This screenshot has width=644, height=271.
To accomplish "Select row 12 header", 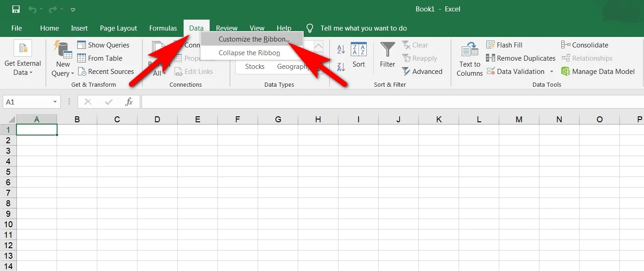I will (x=8, y=245).
